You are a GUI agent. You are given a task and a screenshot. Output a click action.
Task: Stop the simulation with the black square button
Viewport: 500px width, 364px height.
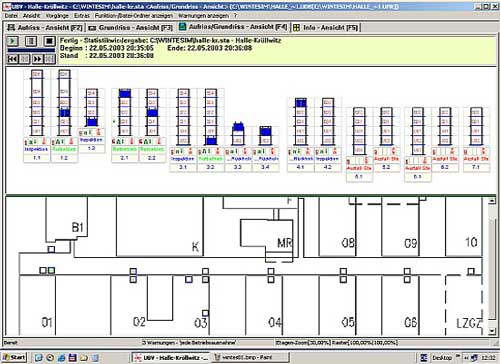click(x=49, y=41)
